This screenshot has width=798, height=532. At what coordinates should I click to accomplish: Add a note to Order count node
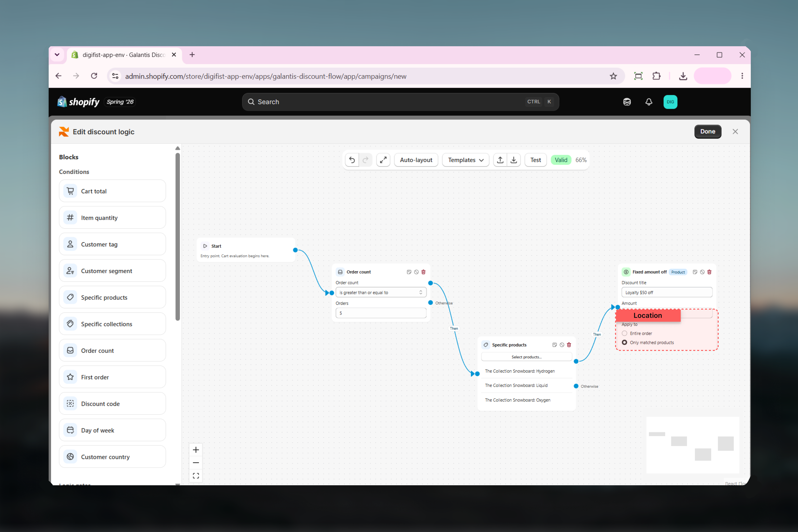(x=409, y=272)
